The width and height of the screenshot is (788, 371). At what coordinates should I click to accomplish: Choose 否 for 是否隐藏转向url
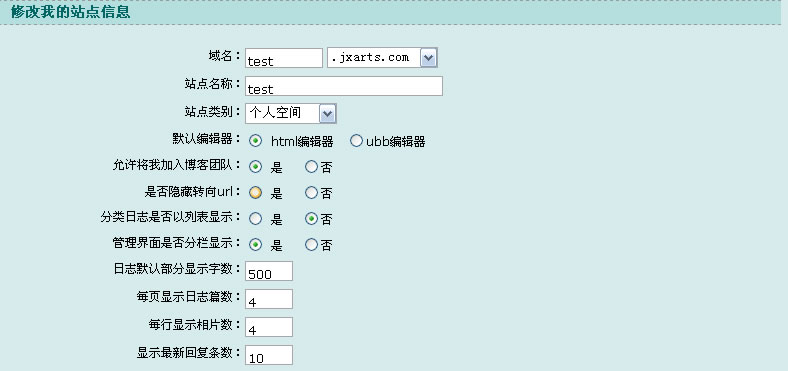311,193
